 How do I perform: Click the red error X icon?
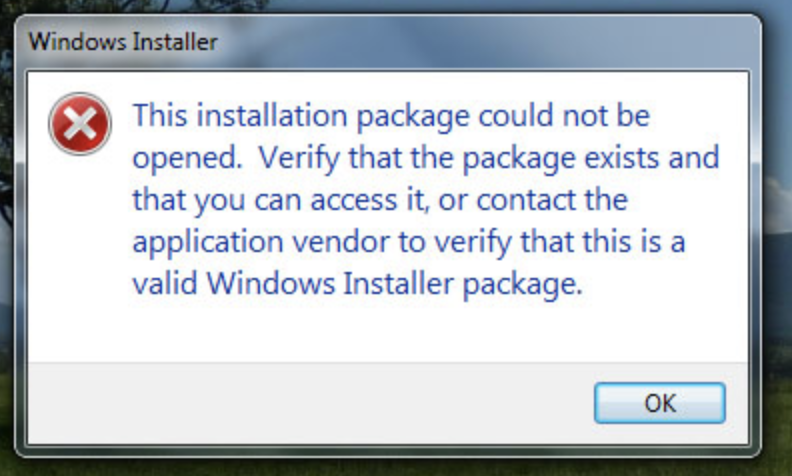81,125
